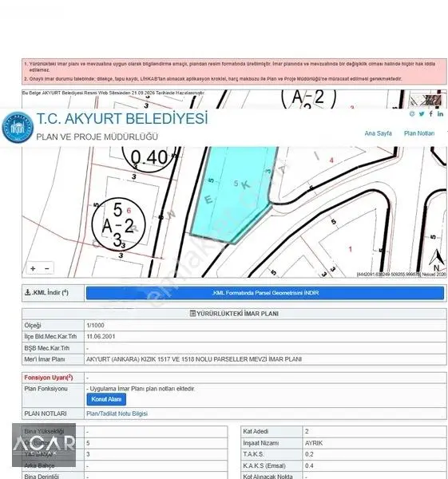The width and height of the screenshot is (448, 479).
Task: Click the YÜRÜRLÜKTEKİ İMAR PLANI header
Action: 235,314
